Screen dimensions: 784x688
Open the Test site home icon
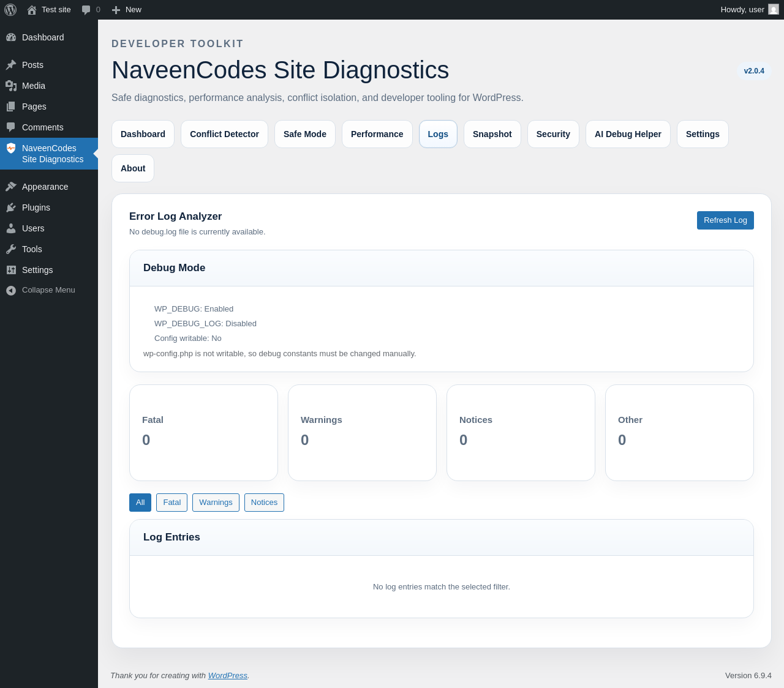tap(32, 10)
